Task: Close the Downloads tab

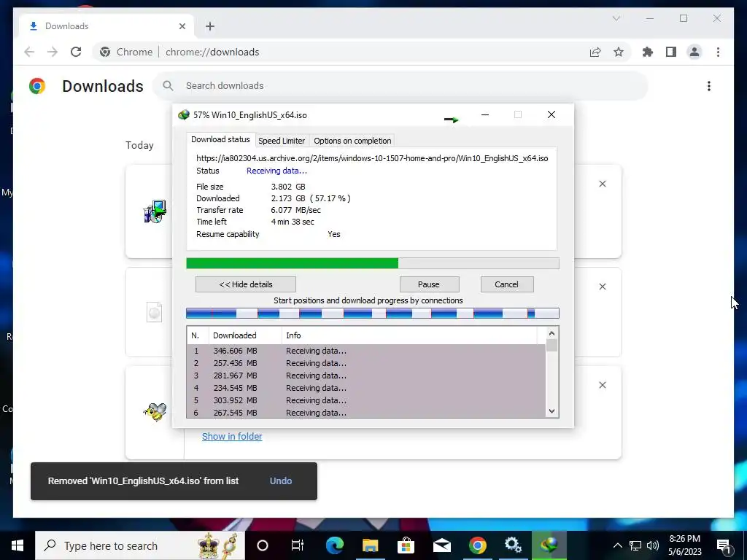Action: coord(182,26)
